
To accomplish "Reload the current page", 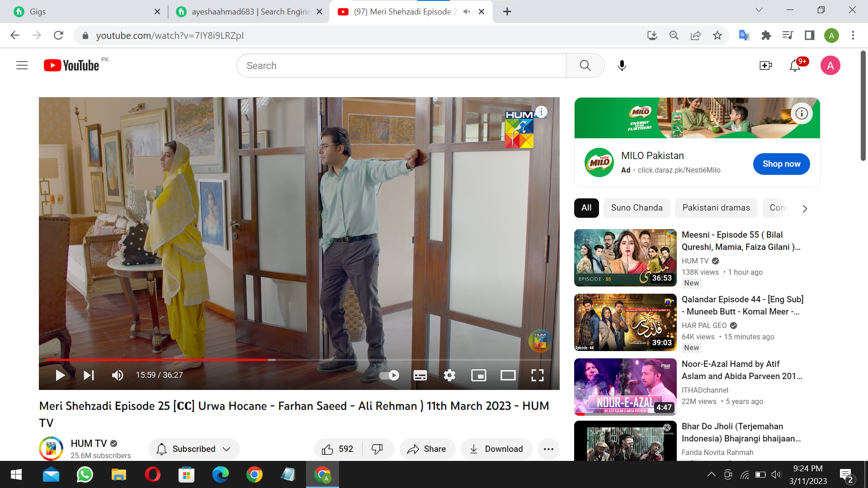I will click(58, 35).
